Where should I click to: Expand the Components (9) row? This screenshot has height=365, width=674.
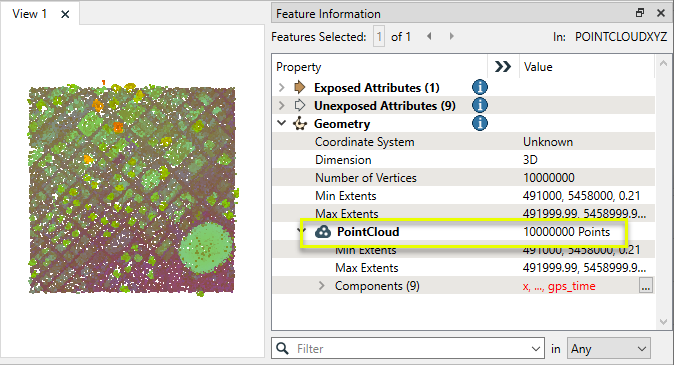pyautogui.click(x=322, y=286)
